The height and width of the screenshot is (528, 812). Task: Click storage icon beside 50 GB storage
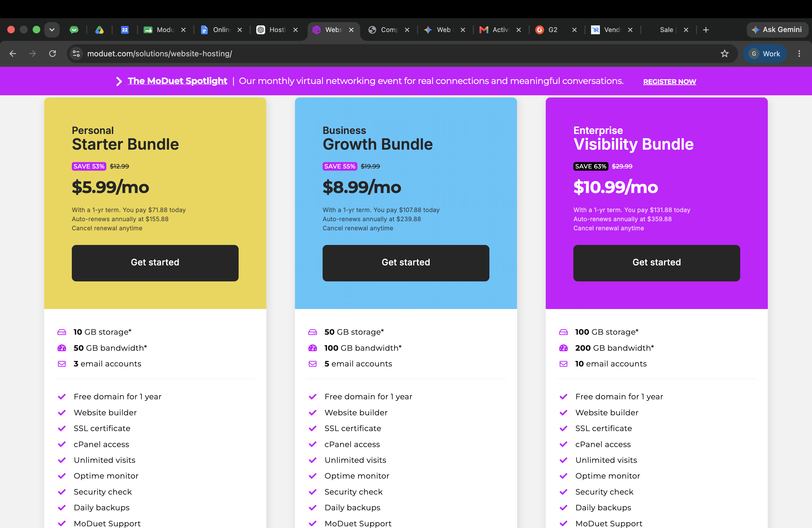click(x=313, y=332)
